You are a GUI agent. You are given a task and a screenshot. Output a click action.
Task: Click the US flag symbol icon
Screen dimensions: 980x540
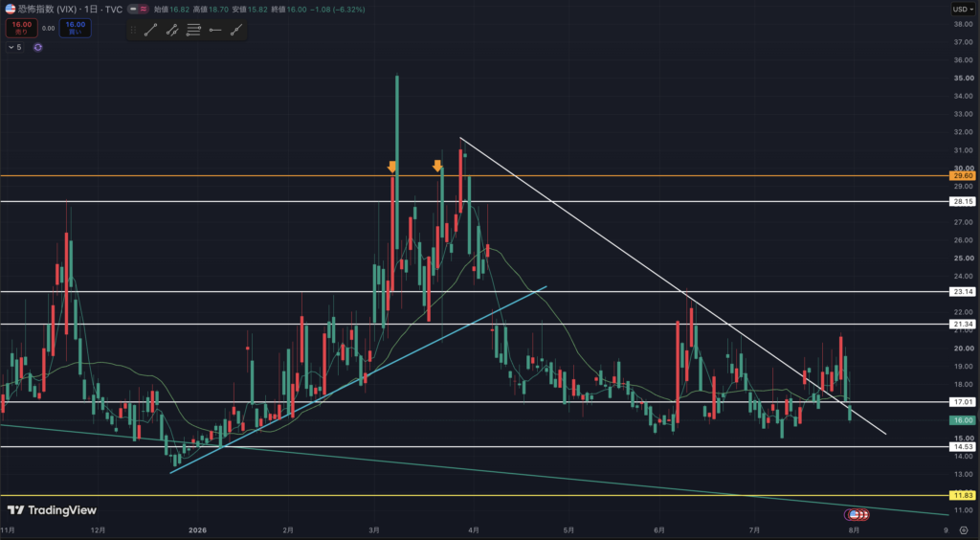10,10
